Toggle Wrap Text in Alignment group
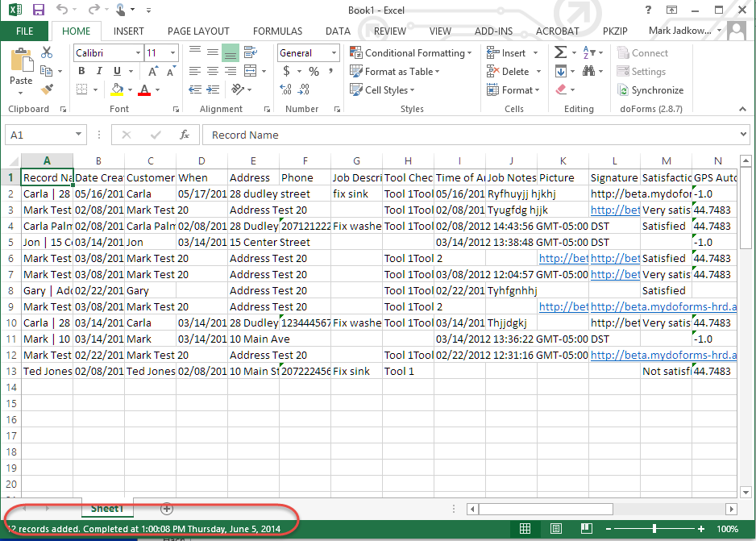This screenshot has width=756, height=541. (x=250, y=52)
